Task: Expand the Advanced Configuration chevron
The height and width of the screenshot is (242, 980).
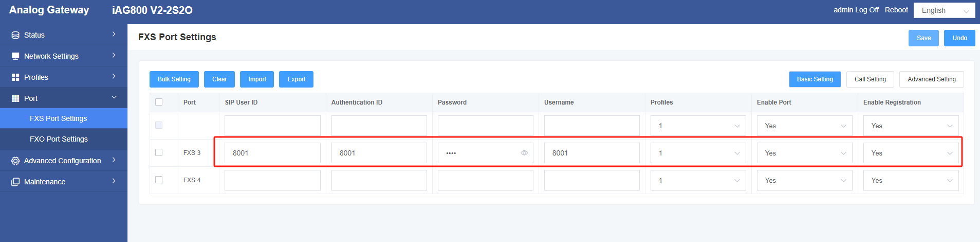Action: pos(114,160)
